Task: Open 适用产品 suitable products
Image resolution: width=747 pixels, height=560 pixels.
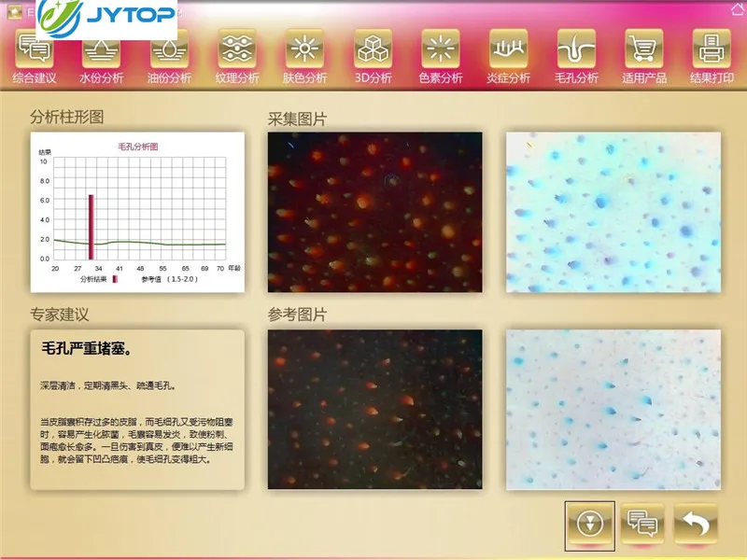Action: [644, 57]
